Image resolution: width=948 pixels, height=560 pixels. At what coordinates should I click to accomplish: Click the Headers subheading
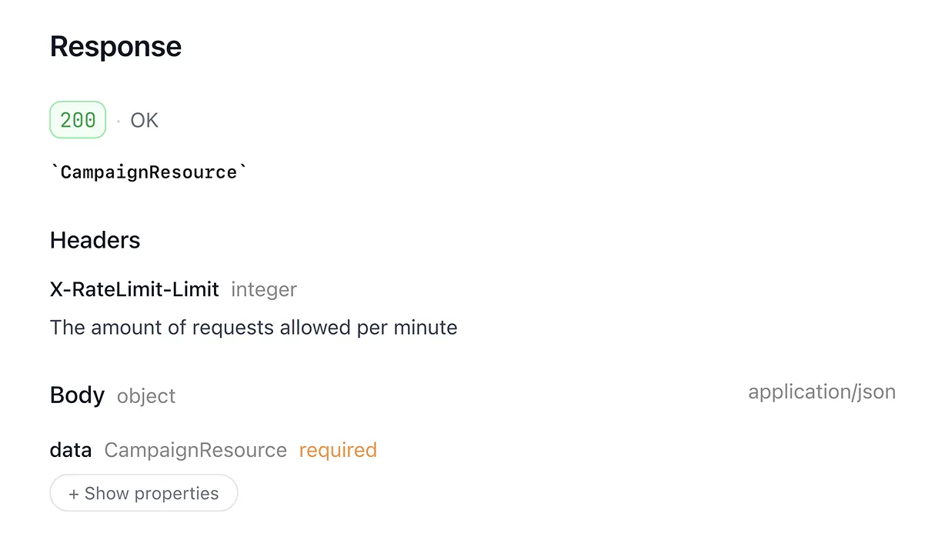(x=95, y=240)
